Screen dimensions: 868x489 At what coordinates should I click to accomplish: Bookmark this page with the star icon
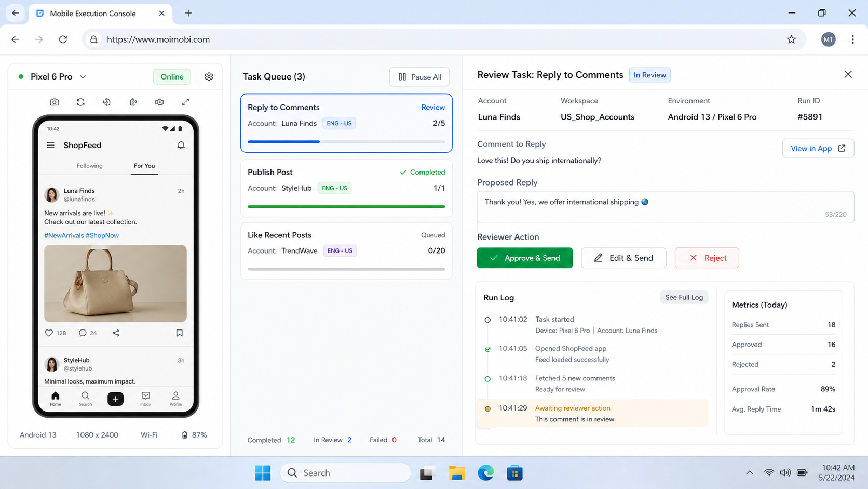point(791,39)
